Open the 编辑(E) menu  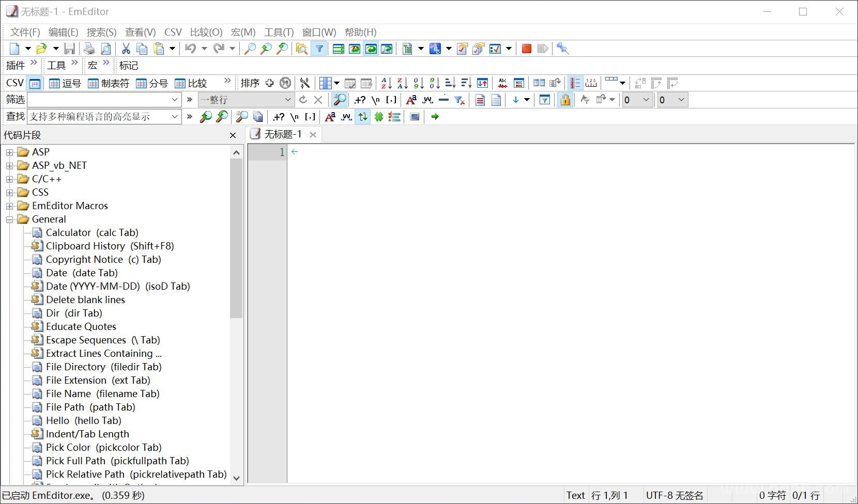coord(63,32)
